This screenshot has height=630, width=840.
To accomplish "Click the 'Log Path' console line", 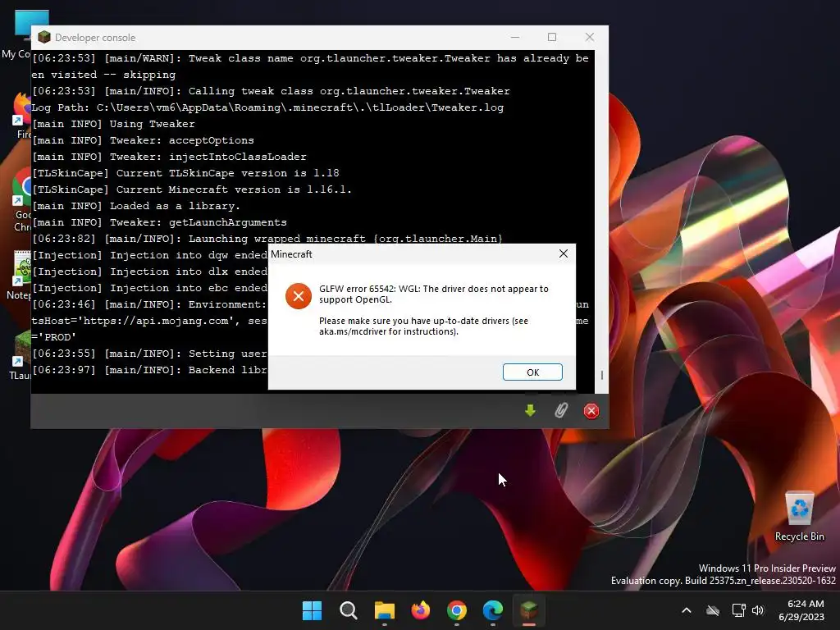I will [x=267, y=107].
